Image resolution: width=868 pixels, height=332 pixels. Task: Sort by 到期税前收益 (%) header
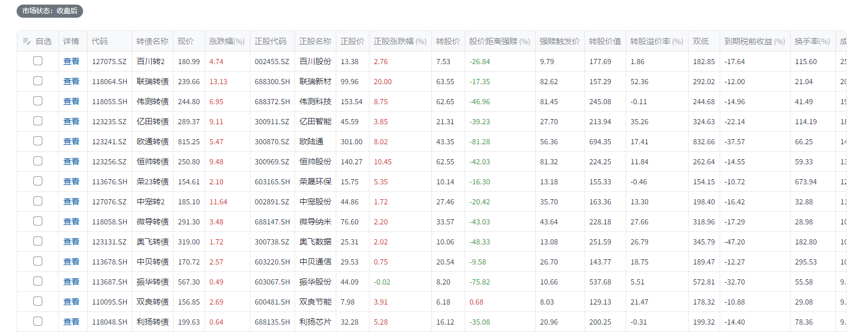click(x=754, y=41)
